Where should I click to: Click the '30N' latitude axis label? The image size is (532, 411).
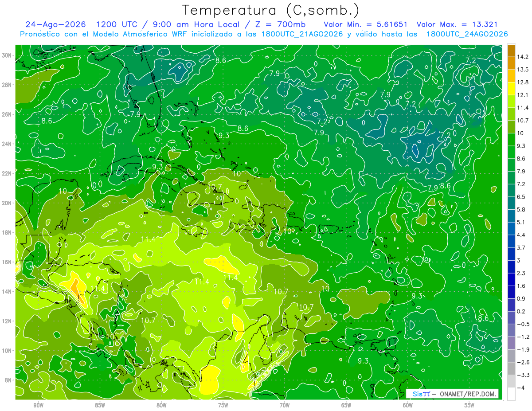7,55
